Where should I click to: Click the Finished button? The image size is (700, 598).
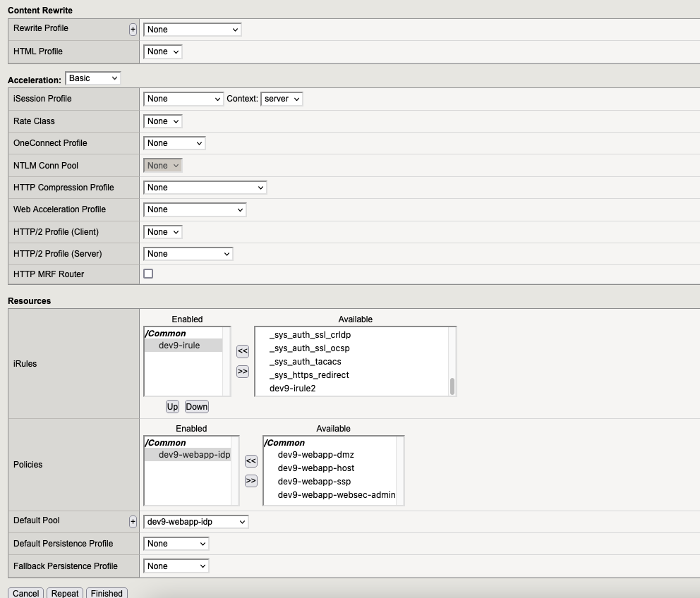tap(107, 593)
